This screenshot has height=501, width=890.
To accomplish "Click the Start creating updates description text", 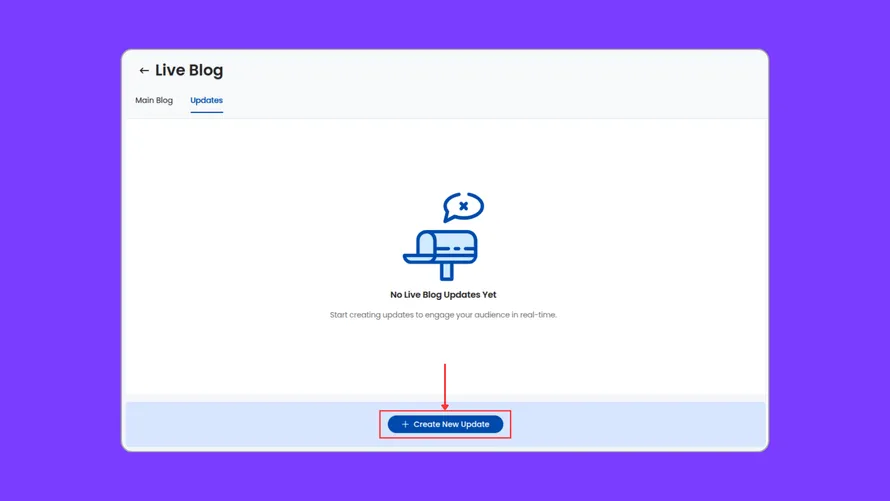I will click(x=443, y=315).
